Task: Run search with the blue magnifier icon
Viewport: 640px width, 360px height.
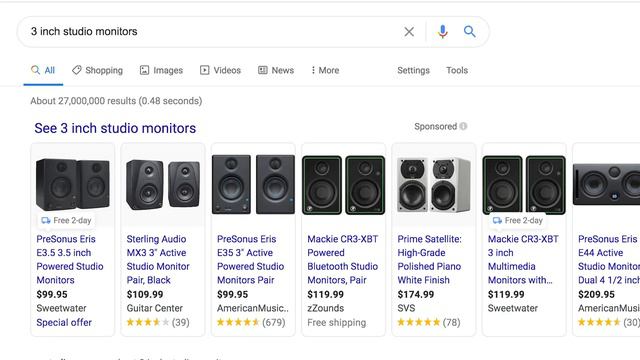Action: [x=469, y=31]
